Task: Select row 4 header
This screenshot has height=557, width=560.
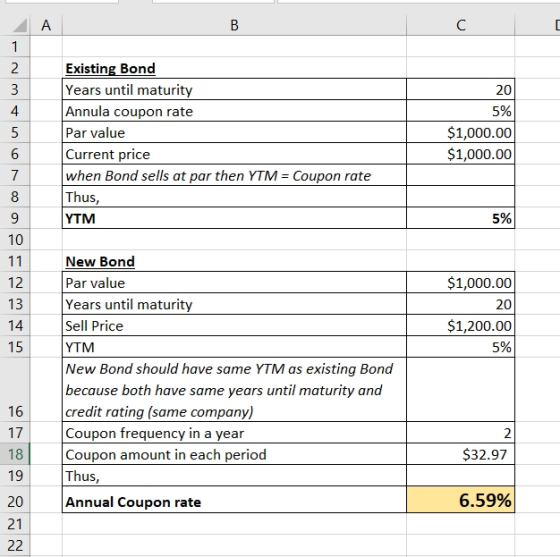Action: tap(15, 111)
